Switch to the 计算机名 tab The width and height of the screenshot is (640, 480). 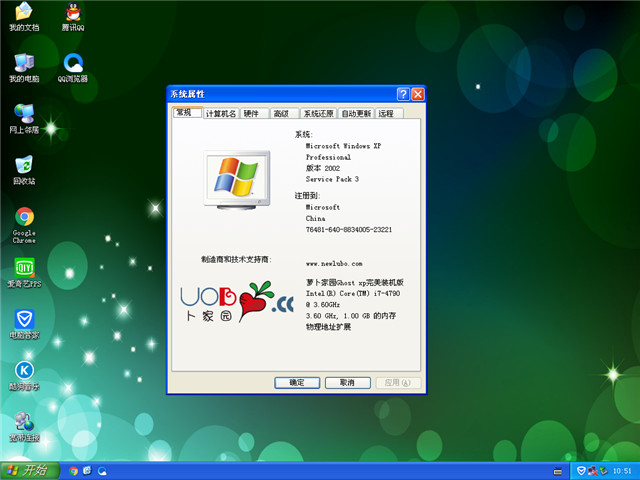(221, 113)
